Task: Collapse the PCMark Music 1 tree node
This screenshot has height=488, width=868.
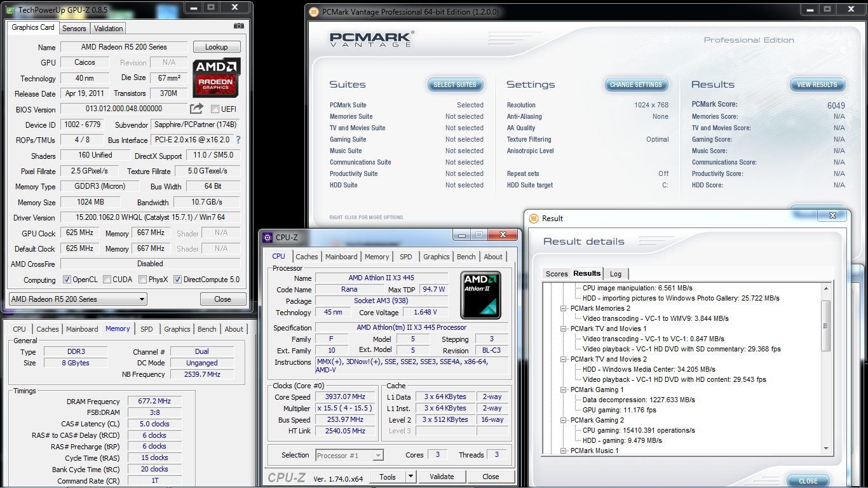Action: pyautogui.click(x=564, y=451)
